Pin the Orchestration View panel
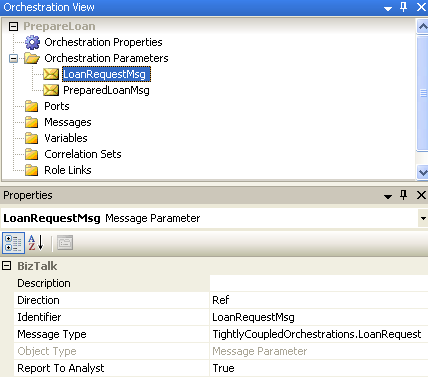The height and width of the screenshot is (391, 428). point(403,7)
